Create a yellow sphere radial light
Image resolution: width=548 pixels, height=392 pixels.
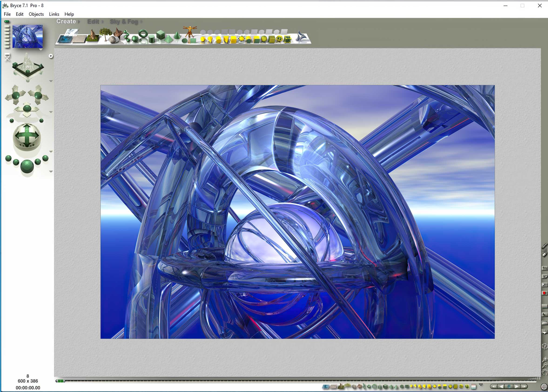point(203,39)
